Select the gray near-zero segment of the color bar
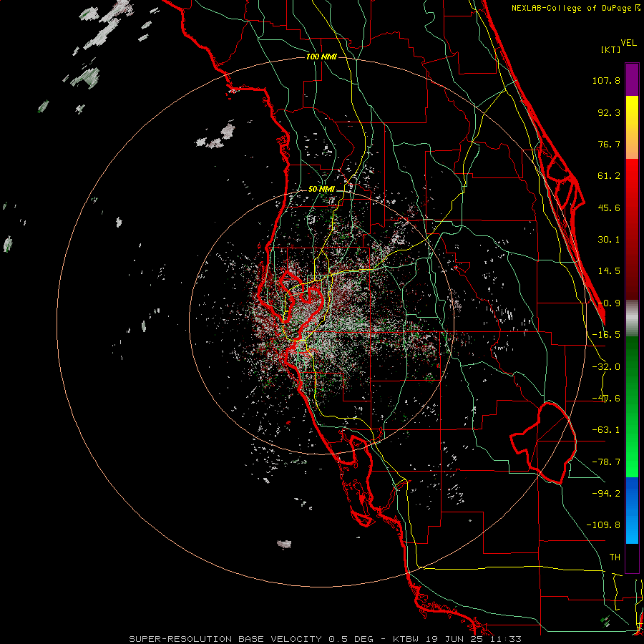This screenshot has width=644, height=644. coord(632,318)
